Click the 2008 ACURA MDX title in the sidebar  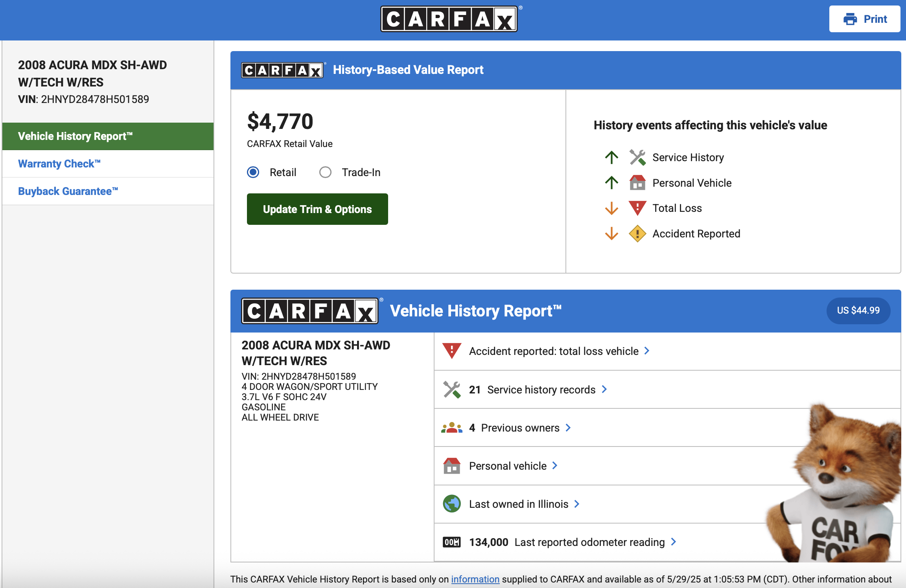pos(92,73)
